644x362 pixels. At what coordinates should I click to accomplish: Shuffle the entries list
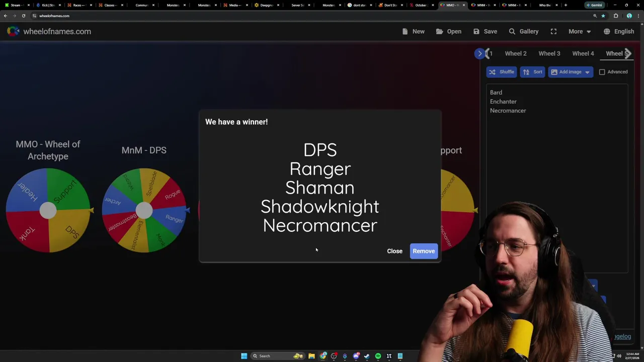point(501,72)
